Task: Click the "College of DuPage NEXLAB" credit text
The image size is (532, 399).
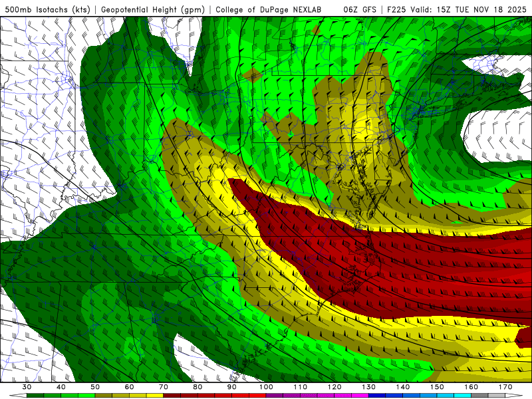Action: tap(269, 9)
